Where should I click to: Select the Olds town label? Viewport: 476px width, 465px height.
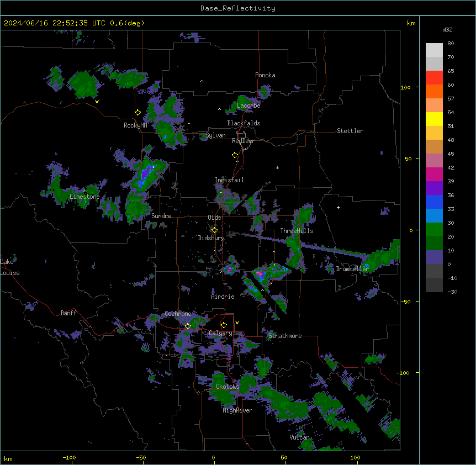214,218
